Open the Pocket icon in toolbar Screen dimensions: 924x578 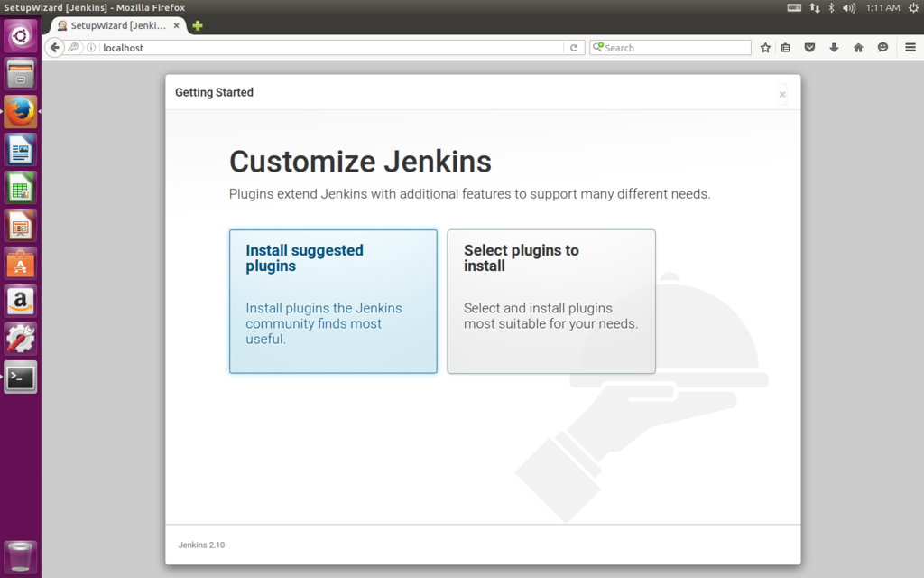(x=809, y=48)
